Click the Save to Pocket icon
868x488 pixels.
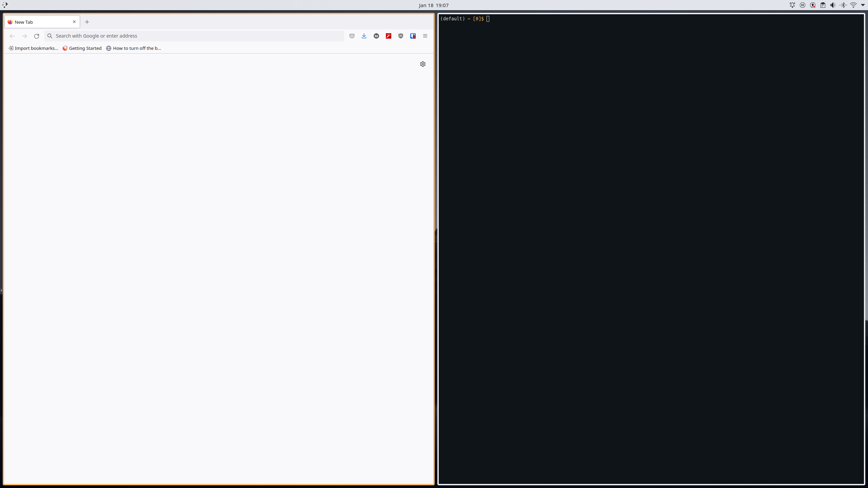pos(352,36)
